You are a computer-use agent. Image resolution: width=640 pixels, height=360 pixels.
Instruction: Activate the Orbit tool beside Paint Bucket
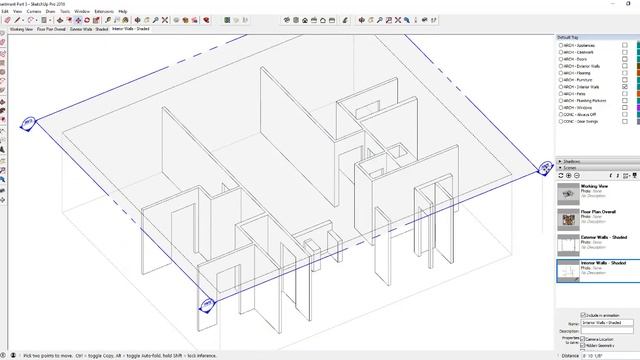pos(138,20)
